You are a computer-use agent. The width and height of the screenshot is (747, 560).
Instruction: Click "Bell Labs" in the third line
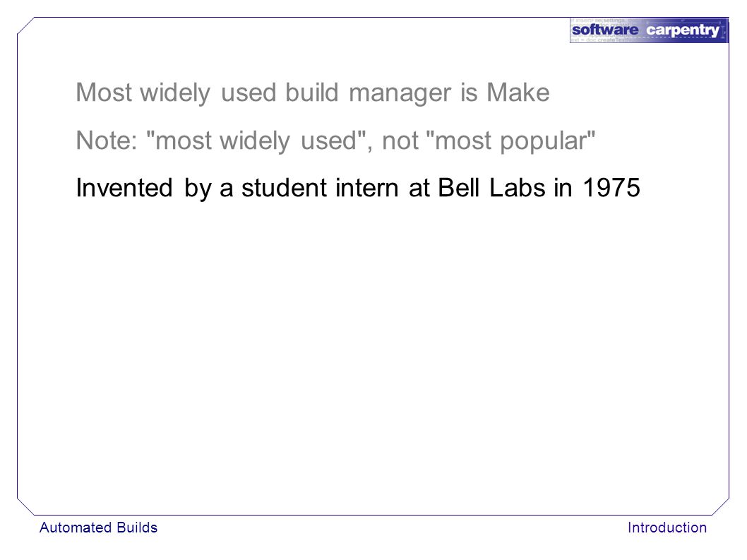click(x=491, y=188)
